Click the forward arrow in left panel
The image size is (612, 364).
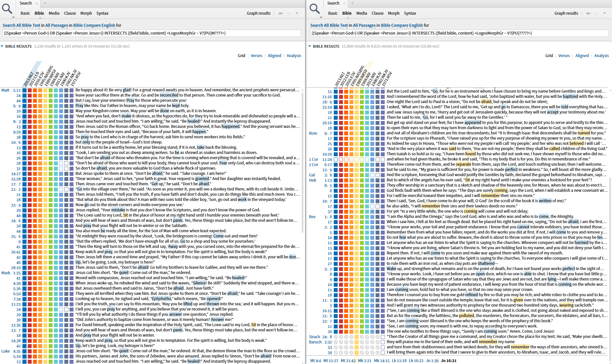click(x=289, y=13)
